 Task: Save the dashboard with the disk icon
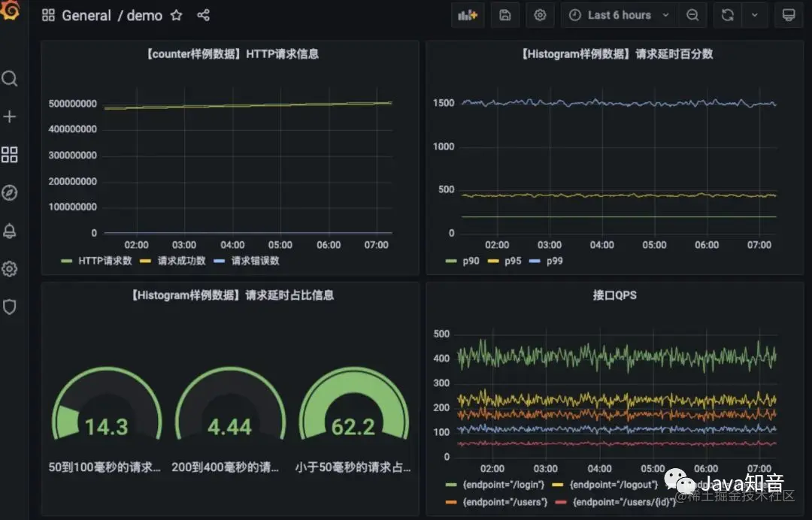click(504, 15)
